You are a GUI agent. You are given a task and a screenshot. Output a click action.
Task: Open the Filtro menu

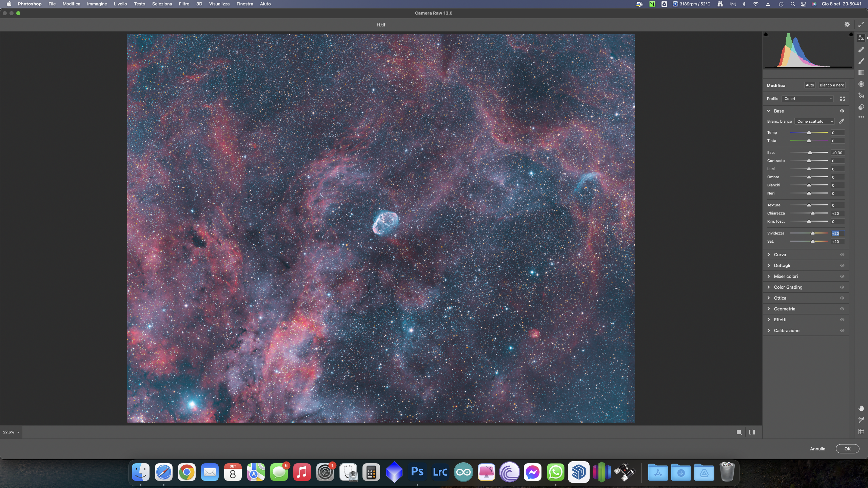tap(184, 4)
